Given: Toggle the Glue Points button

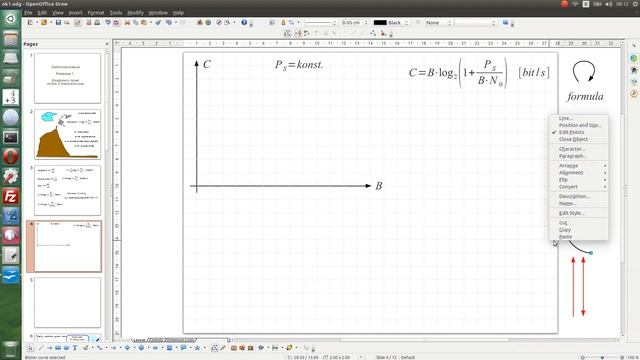Looking at the screenshot, I should tap(223, 348).
